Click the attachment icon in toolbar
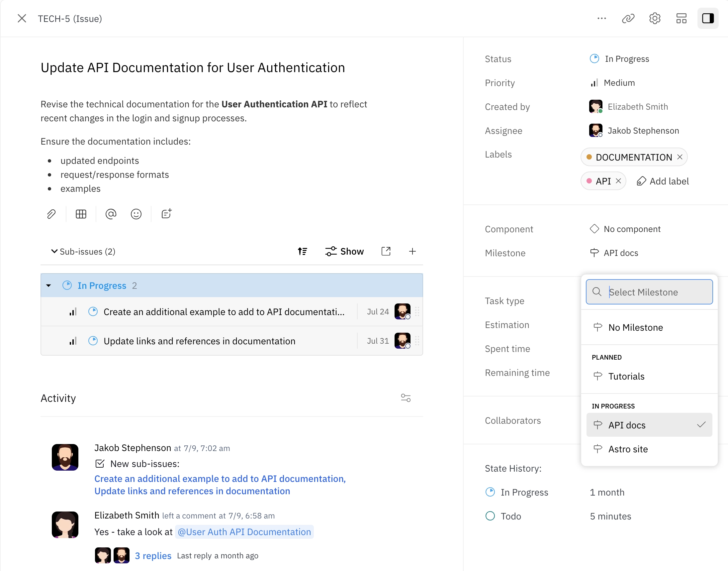 pyautogui.click(x=51, y=214)
